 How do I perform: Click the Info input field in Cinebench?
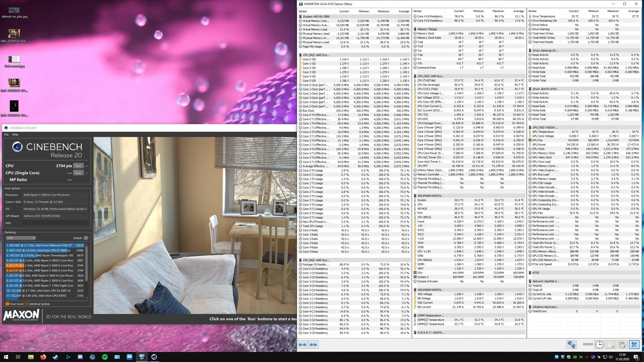[55, 223]
